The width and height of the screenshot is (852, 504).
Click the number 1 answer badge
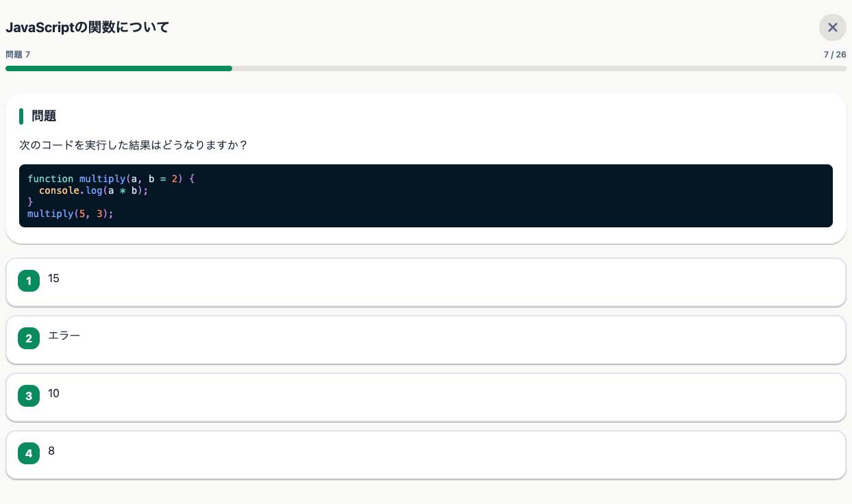29,281
